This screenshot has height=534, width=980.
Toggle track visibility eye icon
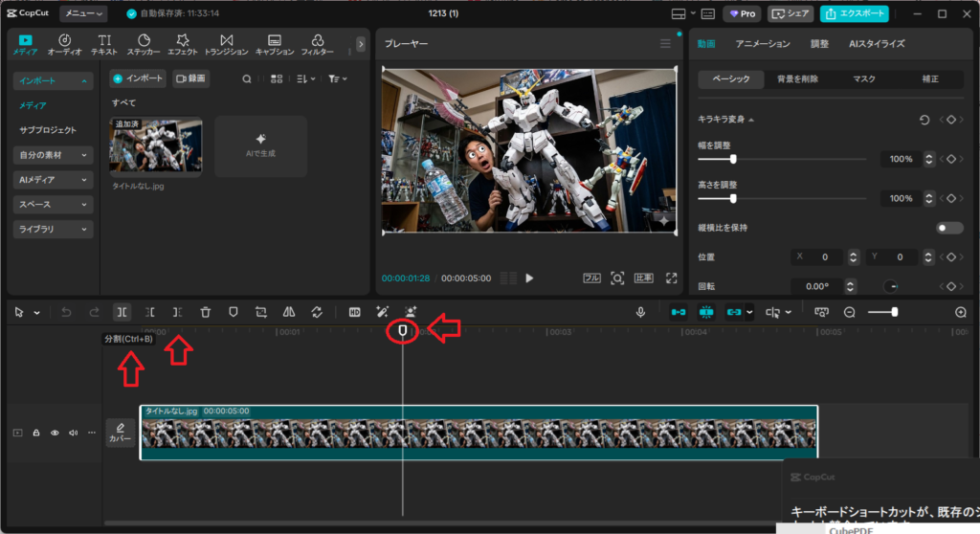[x=55, y=433]
